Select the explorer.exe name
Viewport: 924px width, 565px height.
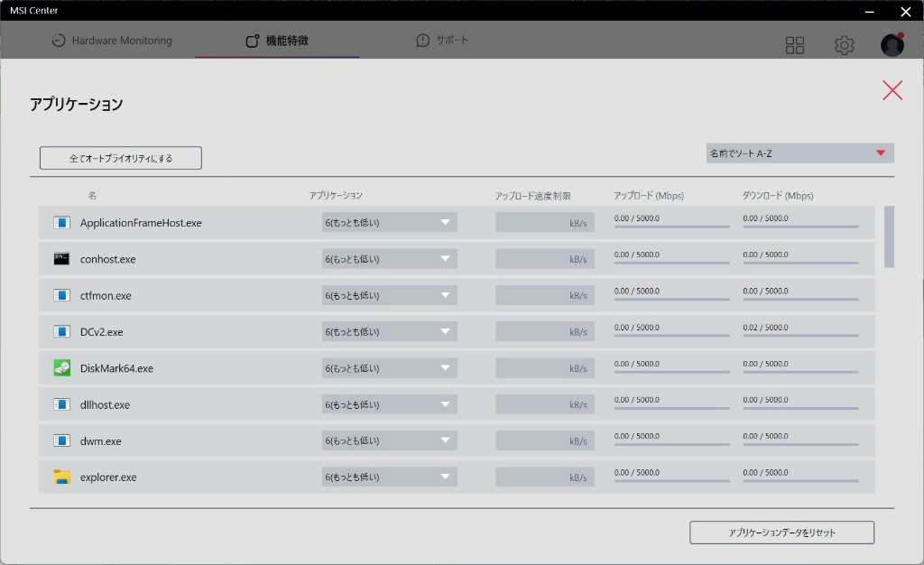[108, 477]
